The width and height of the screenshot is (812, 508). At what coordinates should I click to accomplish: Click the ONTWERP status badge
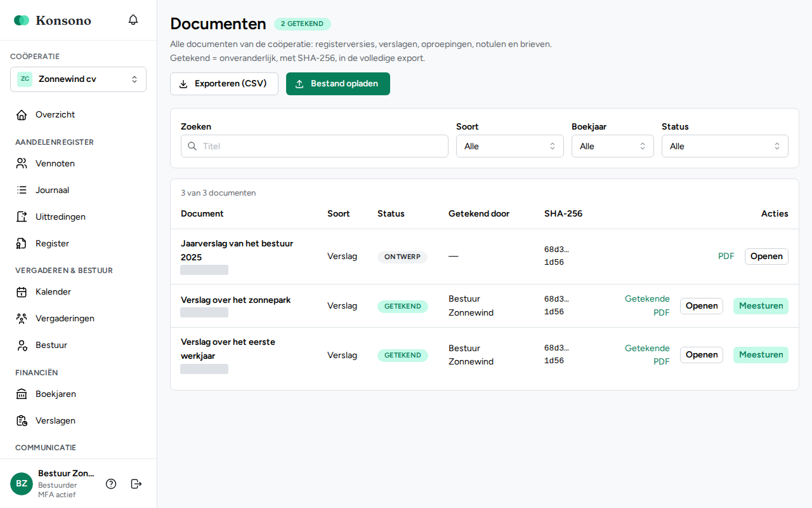[x=402, y=257]
